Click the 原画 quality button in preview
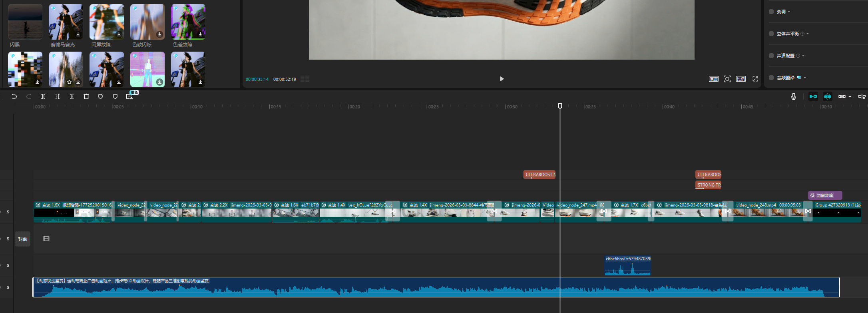The height and width of the screenshot is (313, 868). pos(714,79)
